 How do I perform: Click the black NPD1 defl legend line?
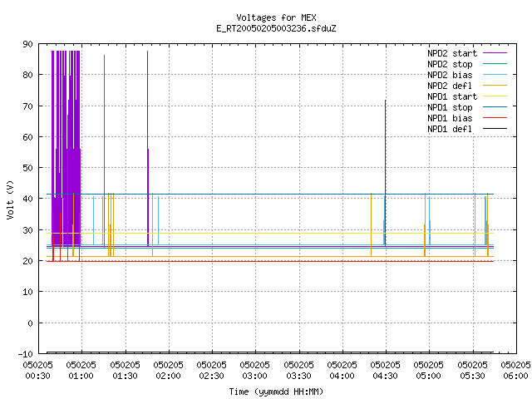(495, 129)
